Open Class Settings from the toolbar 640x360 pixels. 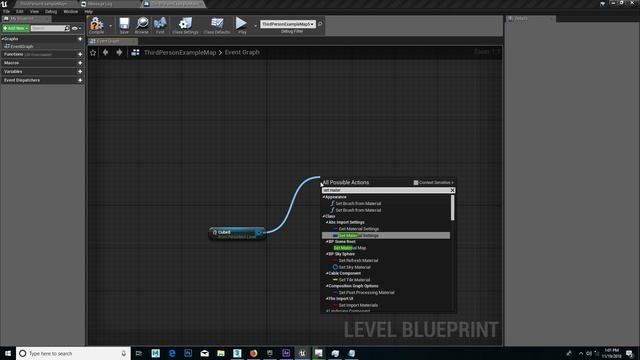click(185, 25)
